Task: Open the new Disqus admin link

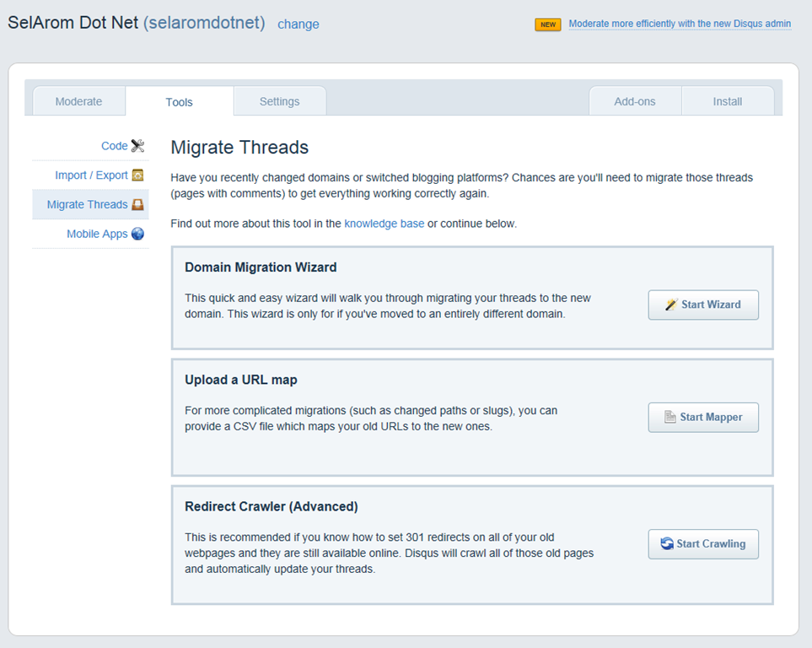Action: [x=680, y=24]
